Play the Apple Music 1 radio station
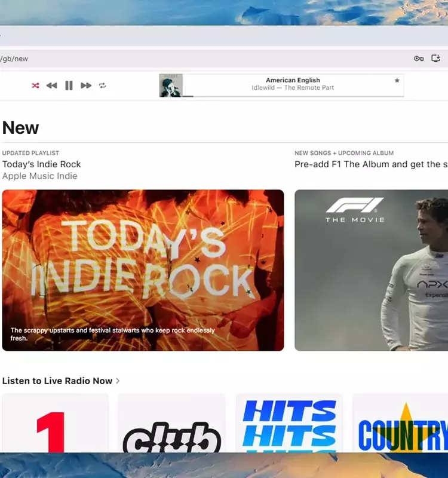The height and width of the screenshot is (478, 448). (x=55, y=423)
